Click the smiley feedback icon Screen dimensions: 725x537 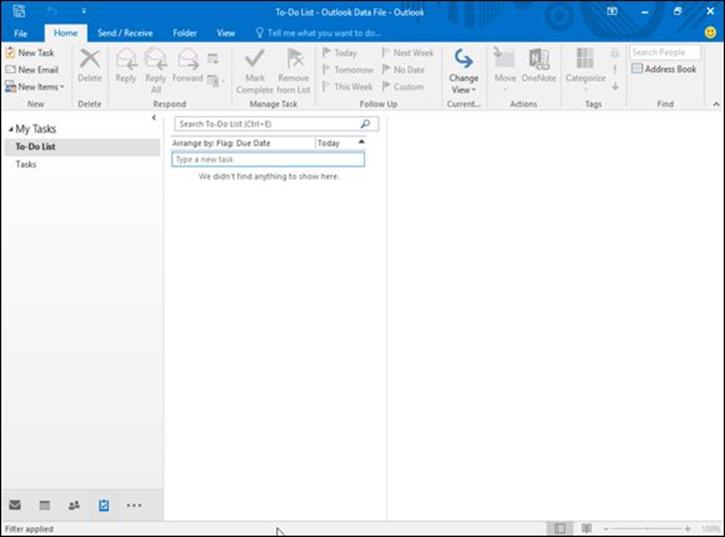(x=710, y=32)
